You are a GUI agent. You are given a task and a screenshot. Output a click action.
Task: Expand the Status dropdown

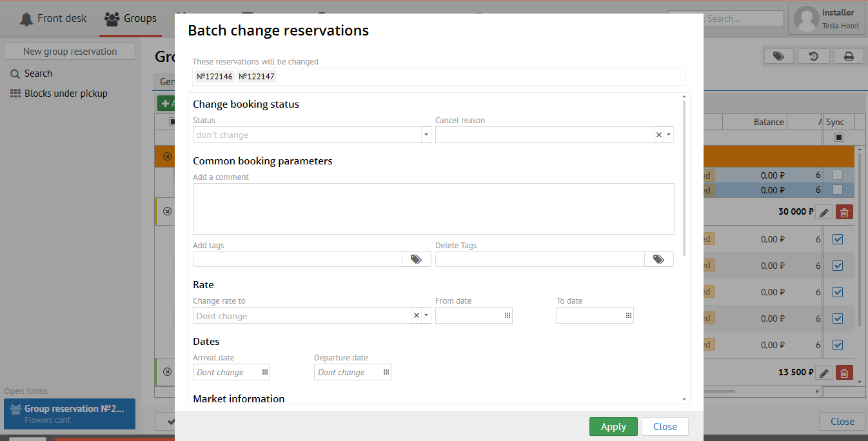[426, 135]
